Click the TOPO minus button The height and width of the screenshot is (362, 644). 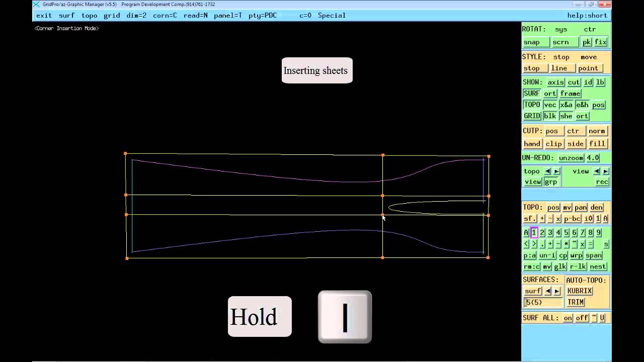tap(550, 219)
